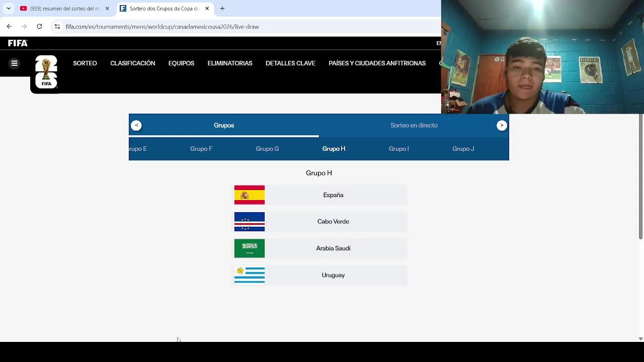
Task: Open the DETALLES CLAVE menu item
Action: point(290,63)
